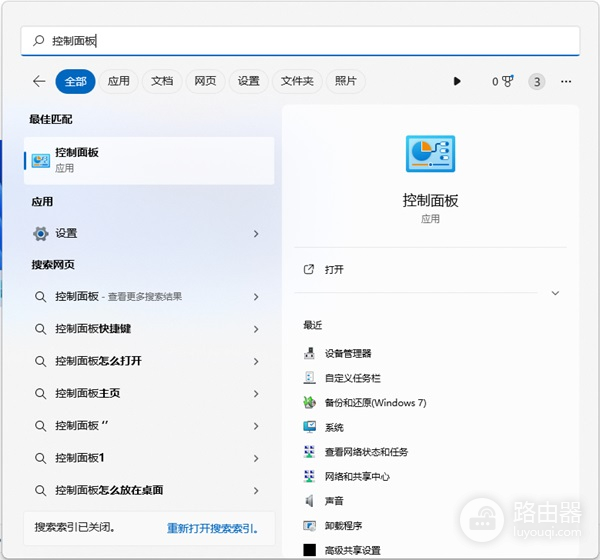The height and width of the screenshot is (560, 600).
Task: Click the 自定义任务栏 icon in recent list
Action: pos(309,378)
